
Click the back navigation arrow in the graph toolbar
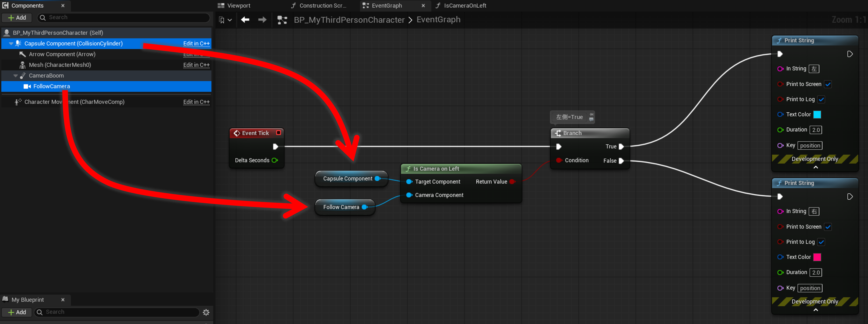tap(245, 20)
